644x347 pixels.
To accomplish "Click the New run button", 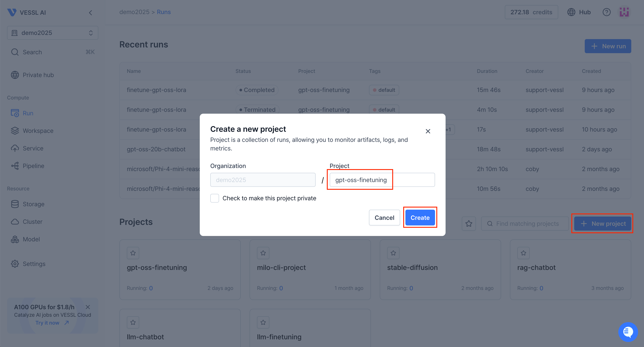I will click(x=608, y=46).
